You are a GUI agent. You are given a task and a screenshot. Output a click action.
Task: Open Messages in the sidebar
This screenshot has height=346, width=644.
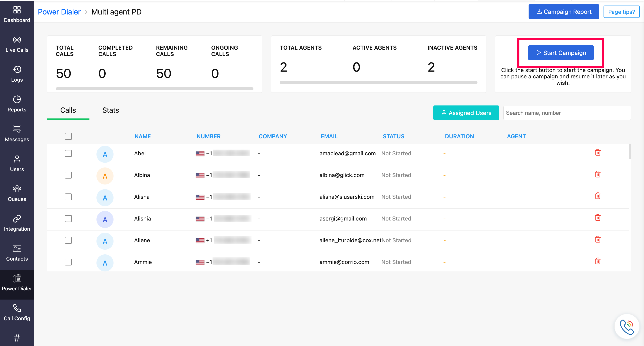point(17,129)
